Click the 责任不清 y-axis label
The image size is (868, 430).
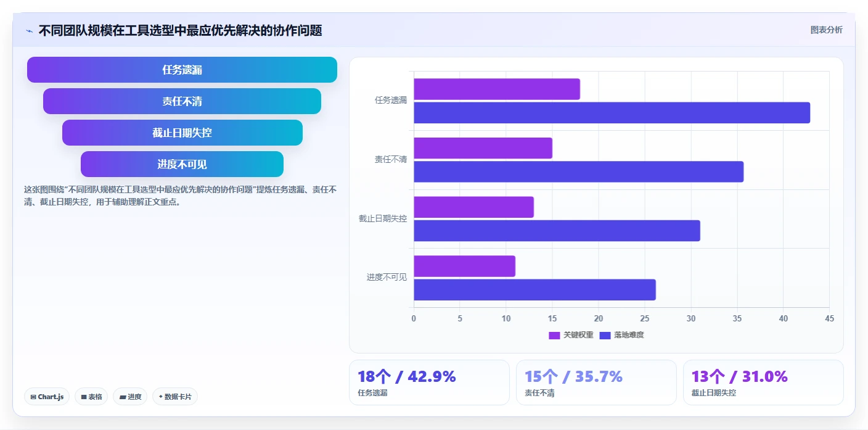pos(391,159)
